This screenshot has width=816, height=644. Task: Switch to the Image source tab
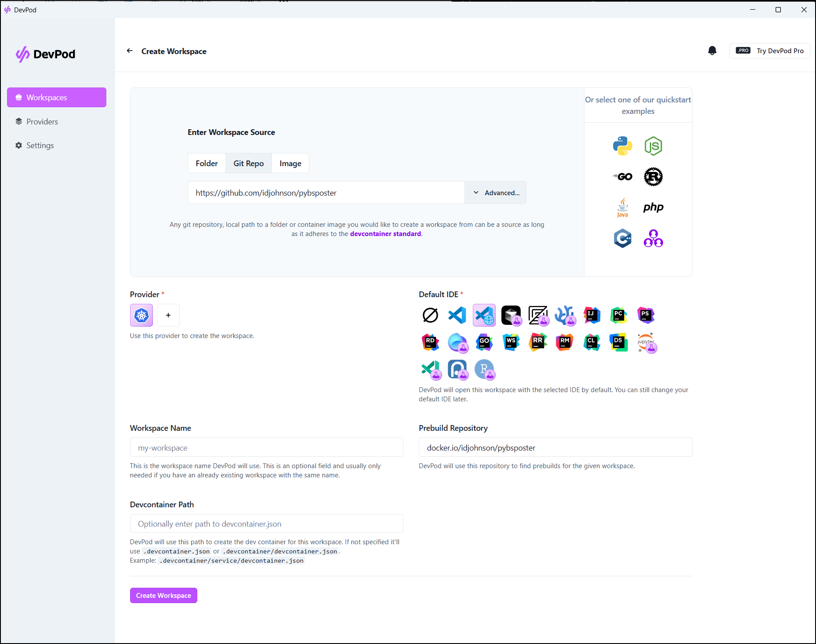290,164
